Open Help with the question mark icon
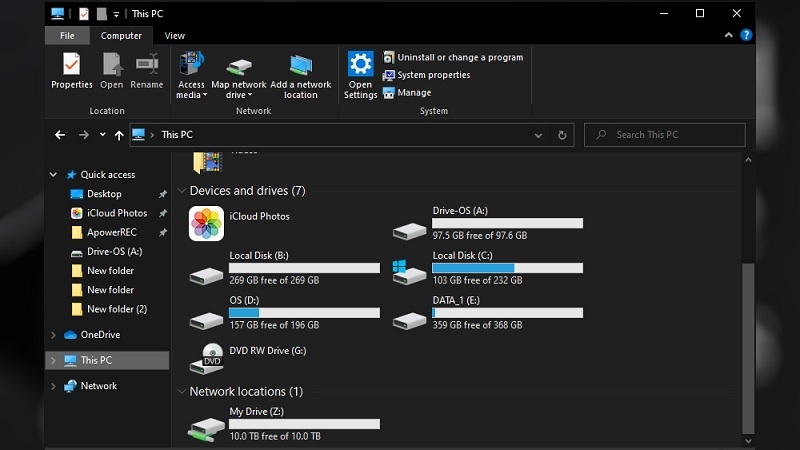 point(746,35)
